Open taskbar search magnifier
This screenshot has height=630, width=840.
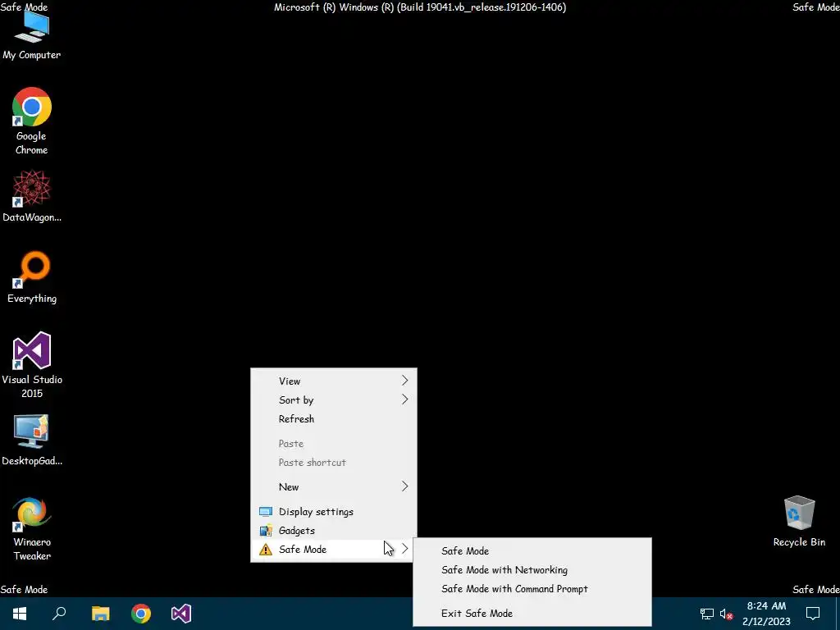(59, 614)
